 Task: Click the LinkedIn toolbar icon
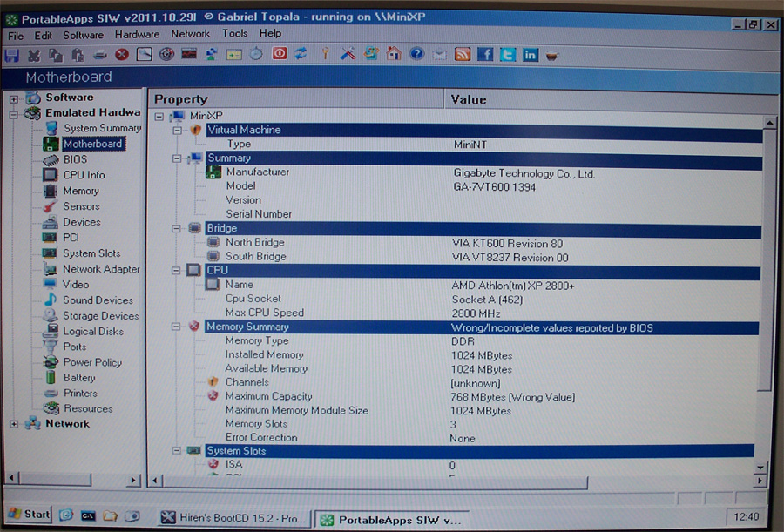(530, 55)
